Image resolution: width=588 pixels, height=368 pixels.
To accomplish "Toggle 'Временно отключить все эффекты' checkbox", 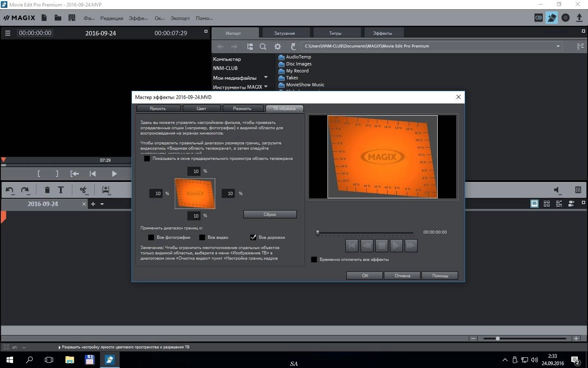I will tap(314, 260).
